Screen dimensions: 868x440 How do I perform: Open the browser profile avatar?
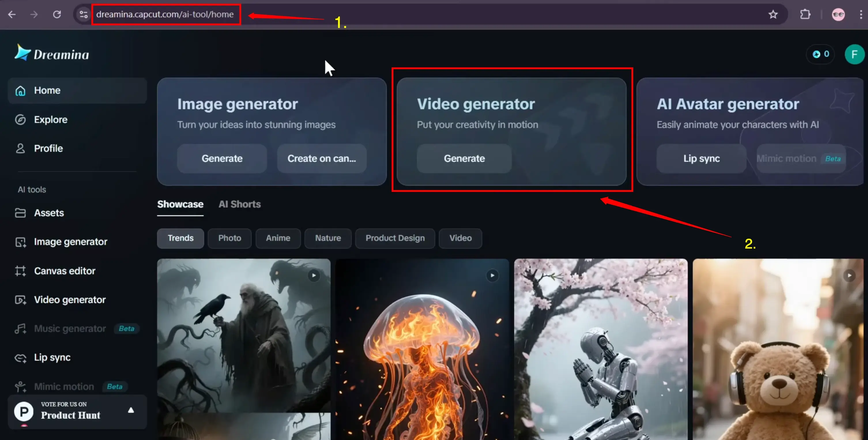[838, 14]
